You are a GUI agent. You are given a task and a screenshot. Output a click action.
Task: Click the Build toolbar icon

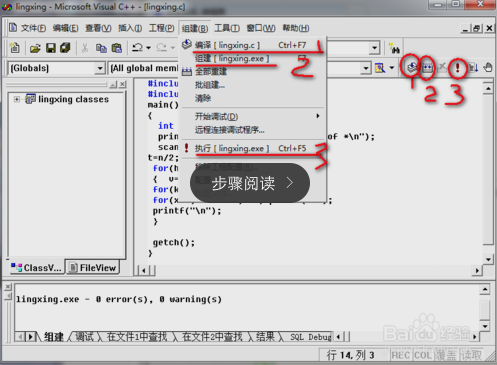pyautogui.click(x=427, y=68)
